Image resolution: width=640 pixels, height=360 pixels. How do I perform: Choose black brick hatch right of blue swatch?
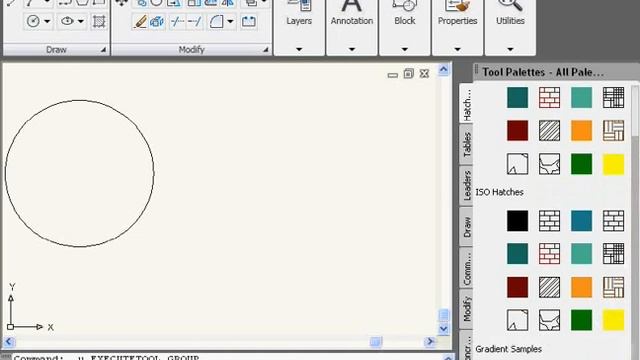click(613, 221)
